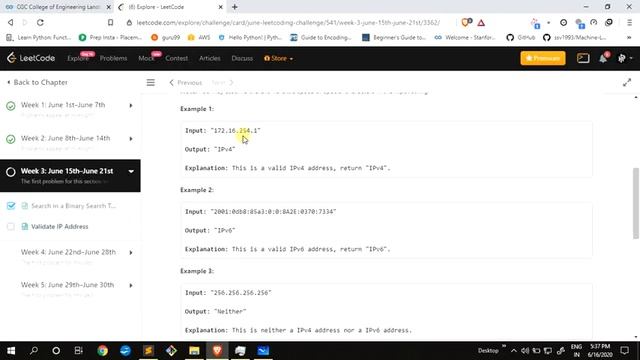Open Task View in the taskbar

click(x=79, y=351)
